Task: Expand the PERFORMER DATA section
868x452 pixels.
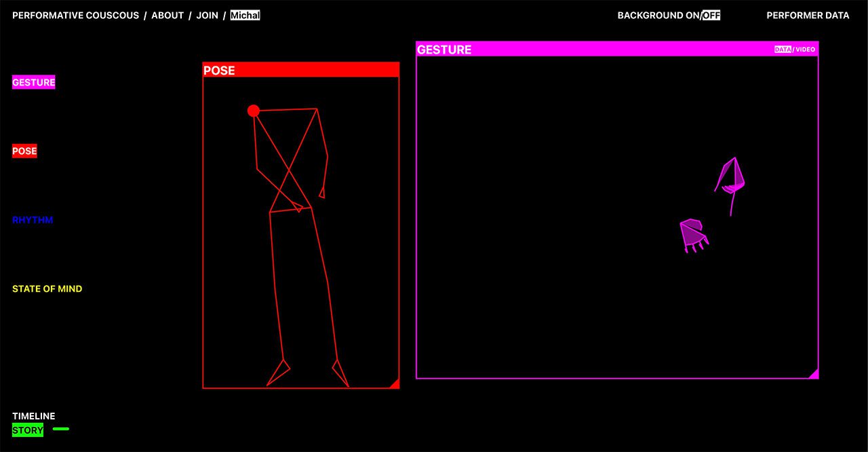Action: click(808, 16)
